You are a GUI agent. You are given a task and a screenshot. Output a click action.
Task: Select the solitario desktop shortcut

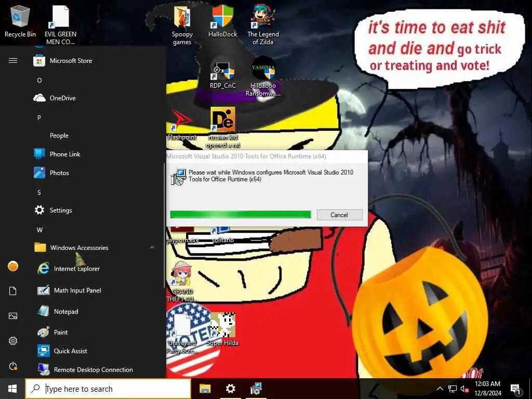[x=222, y=235]
